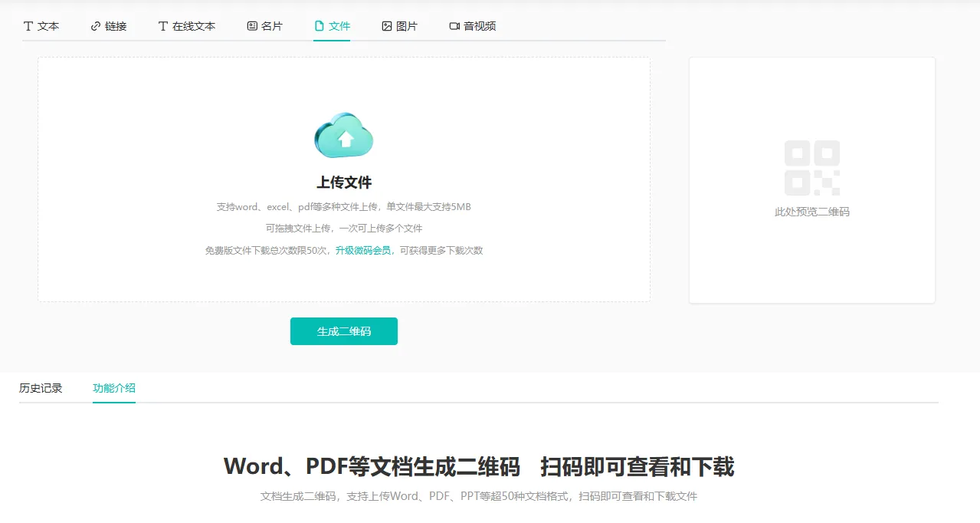Click the picture icon beside 图片
980x523 pixels.
[x=387, y=26]
